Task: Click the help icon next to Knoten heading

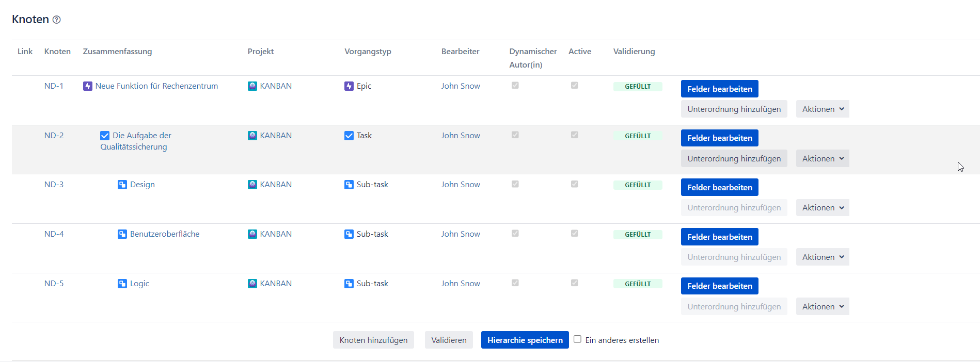Action: coord(57,20)
